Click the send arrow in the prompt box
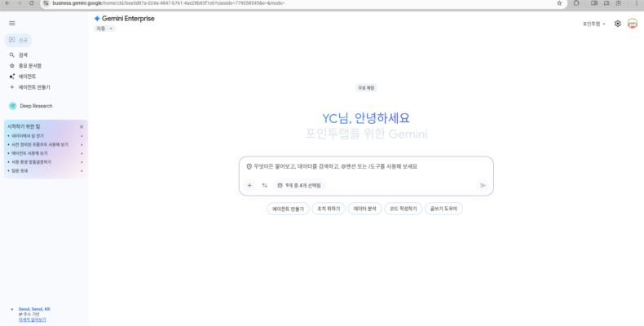The height and width of the screenshot is (326, 644). pos(483,185)
